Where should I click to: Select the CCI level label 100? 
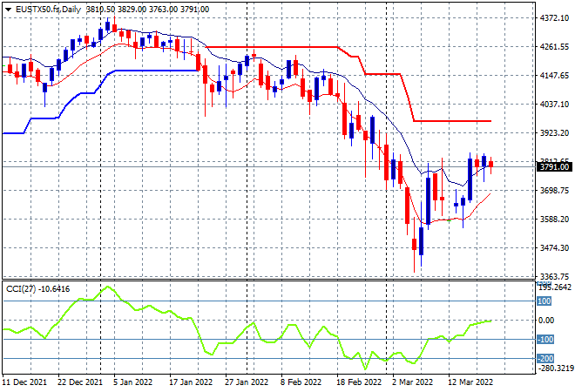[x=545, y=301]
